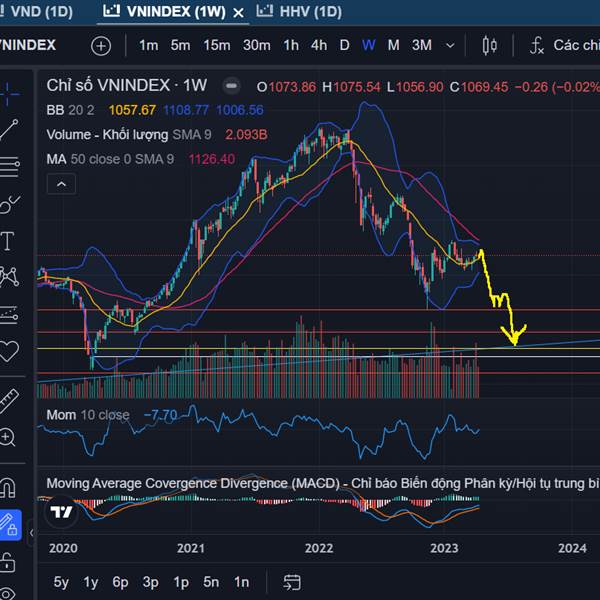Set chart range to 5y
The width and height of the screenshot is (600, 600).
click(61, 582)
